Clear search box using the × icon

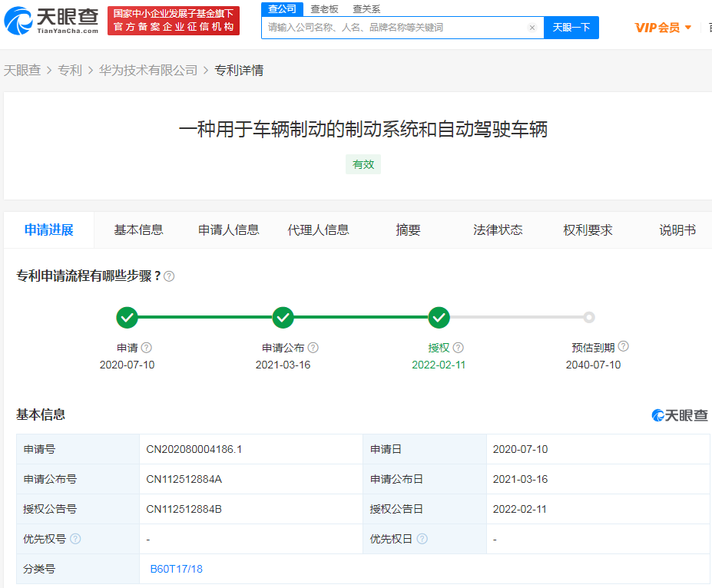coord(532,27)
